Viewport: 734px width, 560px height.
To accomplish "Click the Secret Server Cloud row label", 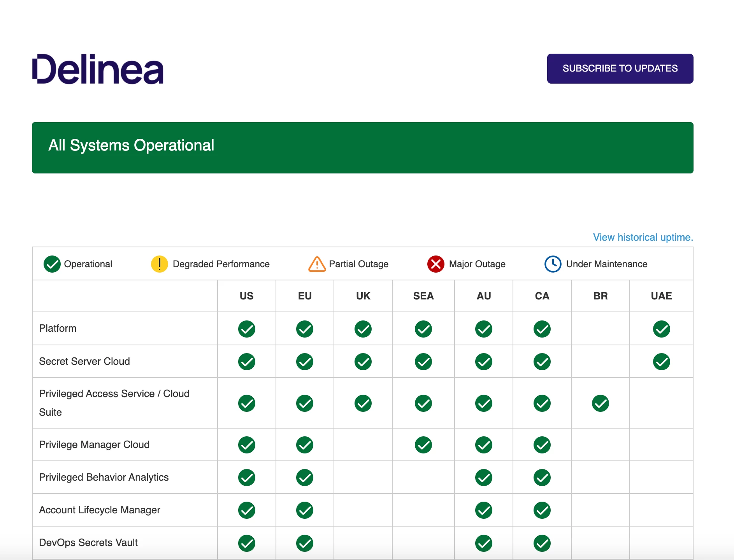I will click(84, 361).
